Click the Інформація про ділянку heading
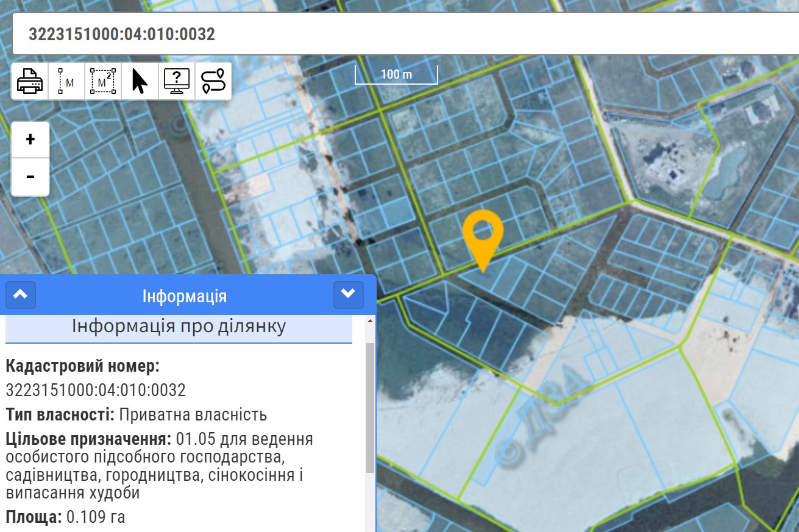 pyautogui.click(x=179, y=327)
